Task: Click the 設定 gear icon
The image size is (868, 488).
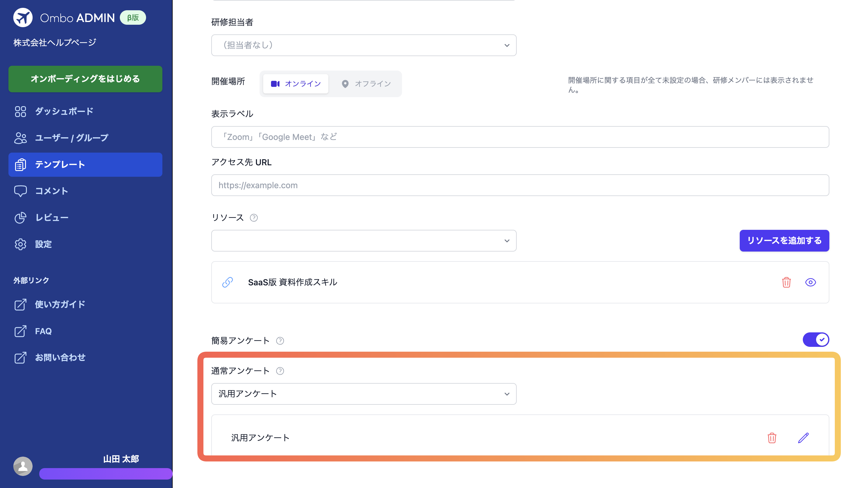Action: pos(20,244)
